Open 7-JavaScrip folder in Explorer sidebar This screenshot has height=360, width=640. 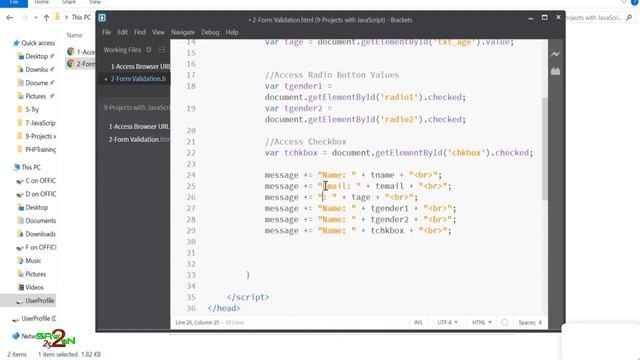(40, 123)
